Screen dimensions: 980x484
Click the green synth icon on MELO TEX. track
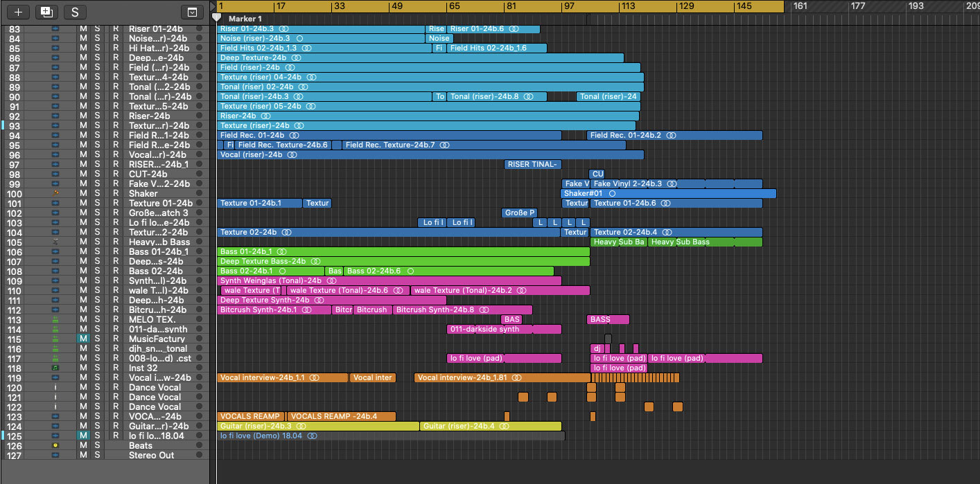[55, 319]
